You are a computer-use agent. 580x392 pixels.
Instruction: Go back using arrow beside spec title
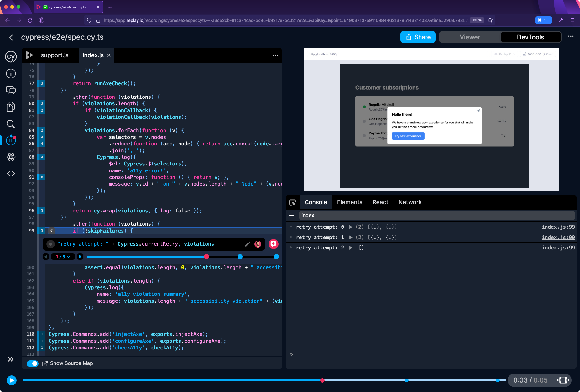click(11, 38)
